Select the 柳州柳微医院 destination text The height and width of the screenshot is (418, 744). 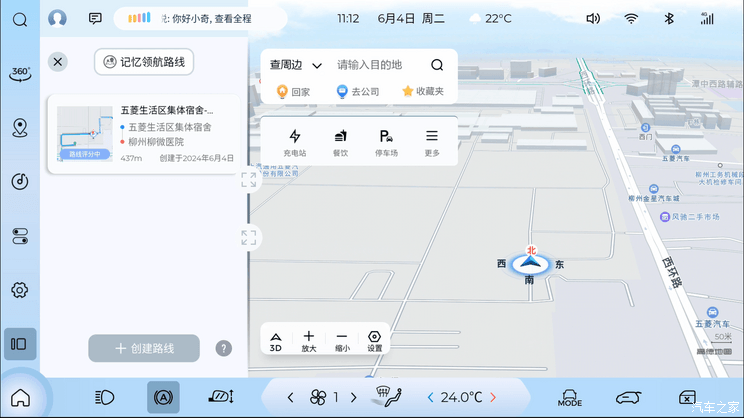tap(156, 142)
